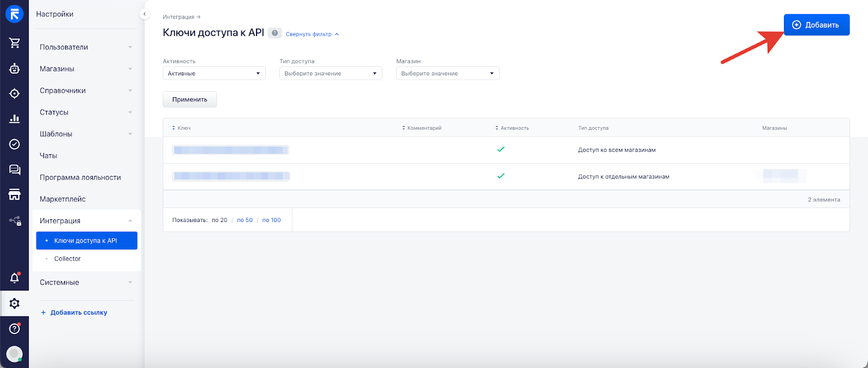
Task: Open the chats speech bubble icon
Action: [x=15, y=169]
